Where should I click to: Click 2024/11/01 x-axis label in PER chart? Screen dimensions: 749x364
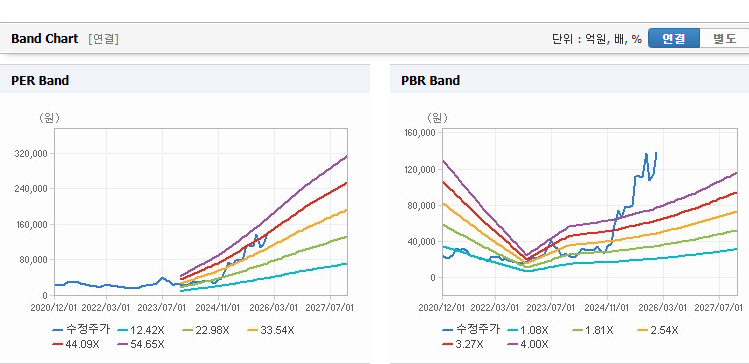(x=218, y=307)
